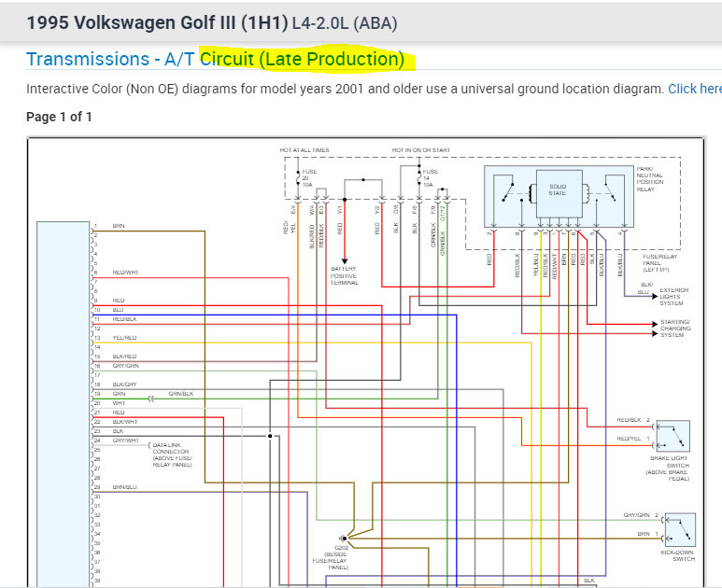Follow the 'Click here' ground location link
This screenshot has width=722, height=588.
(x=695, y=89)
